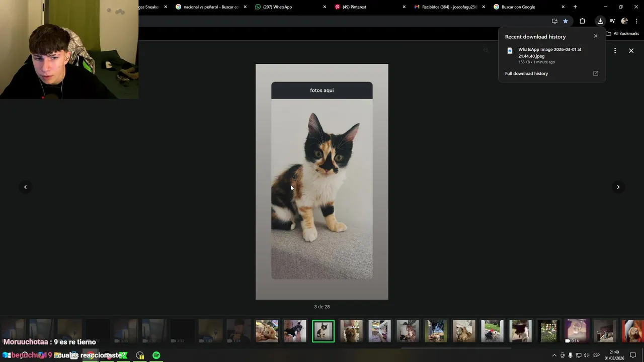The height and width of the screenshot is (362, 644).
Task: Open Chrome media controls icon
Action: tap(612, 21)
